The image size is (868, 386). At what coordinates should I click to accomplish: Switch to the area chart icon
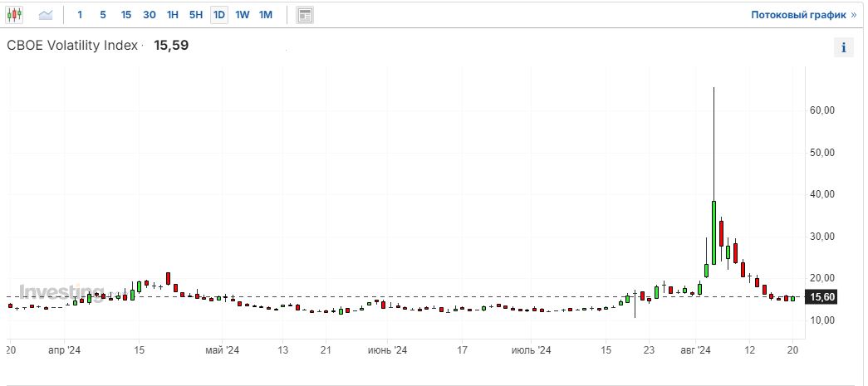pyautogui.click(x=46, y=15)
